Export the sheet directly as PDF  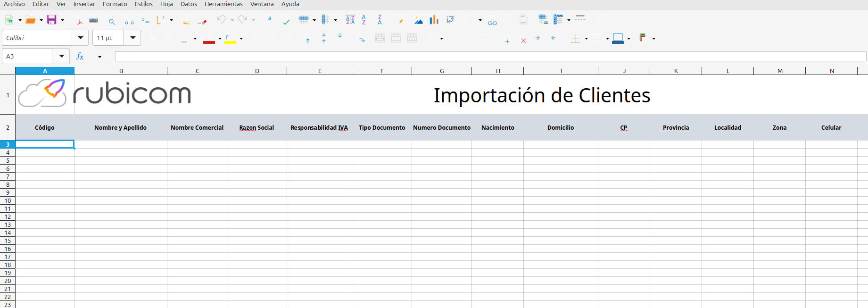[x=80, y=21]
